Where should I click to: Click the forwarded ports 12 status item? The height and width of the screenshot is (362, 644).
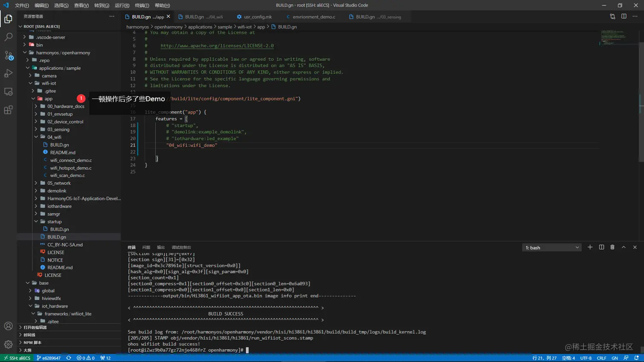pyautogui.click(x=106, y=358)
